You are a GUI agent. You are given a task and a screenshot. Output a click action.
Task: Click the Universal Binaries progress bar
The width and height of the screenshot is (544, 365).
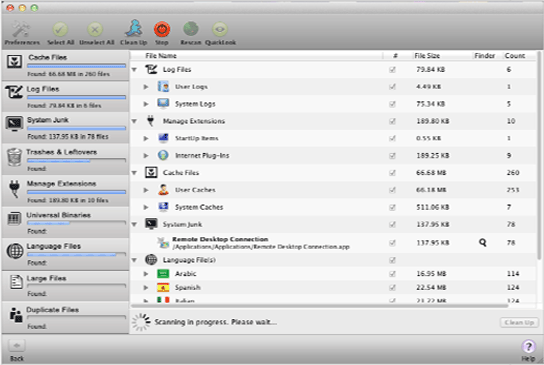[x=76, y=223]
